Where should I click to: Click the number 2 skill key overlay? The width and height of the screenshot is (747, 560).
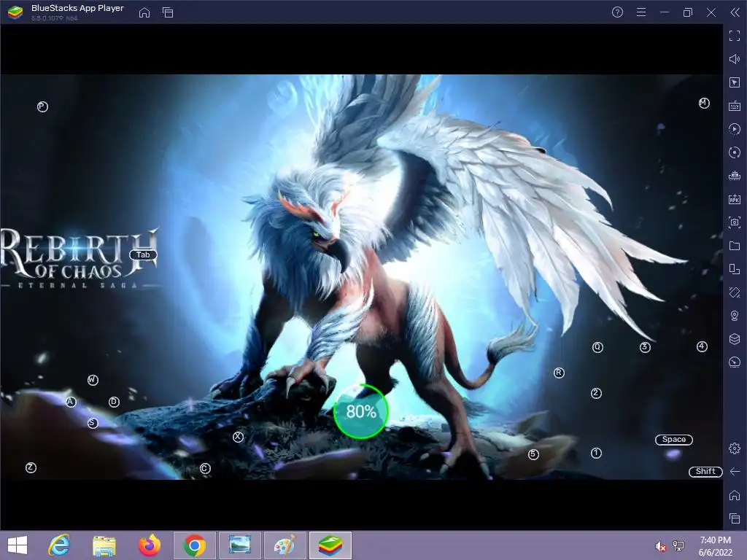tap(596, 393)
